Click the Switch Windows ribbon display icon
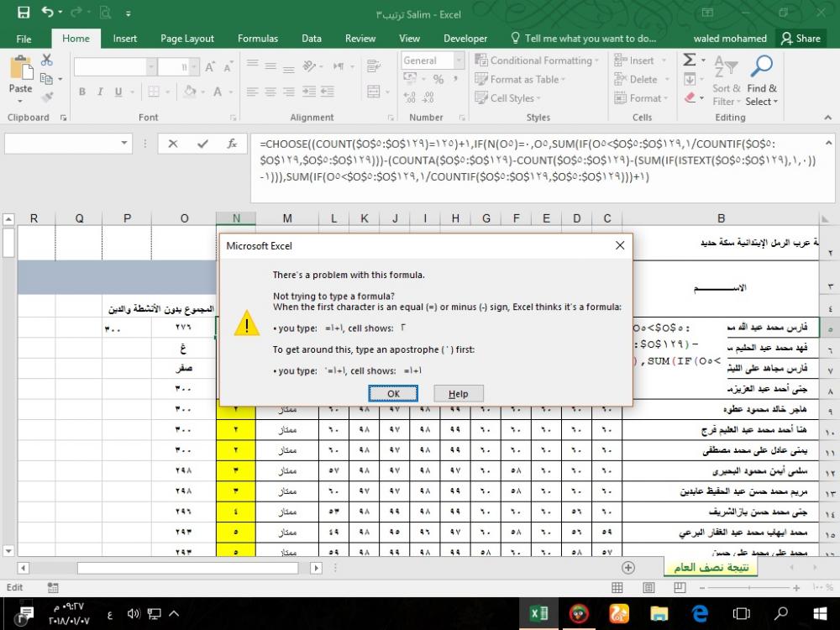840x630 pixels. [x=707, y=13]
